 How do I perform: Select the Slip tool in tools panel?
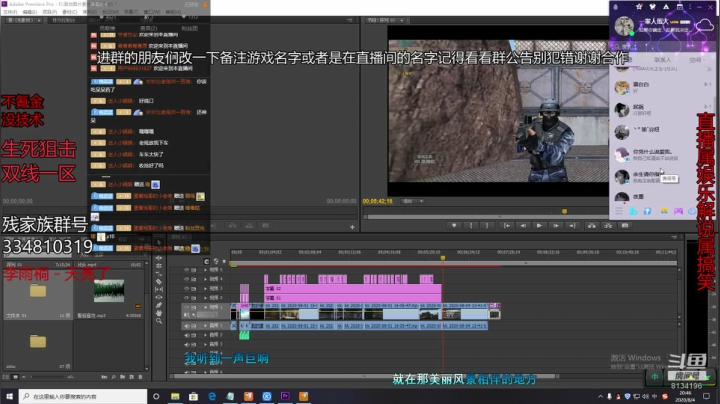click(x=159, y=289)
